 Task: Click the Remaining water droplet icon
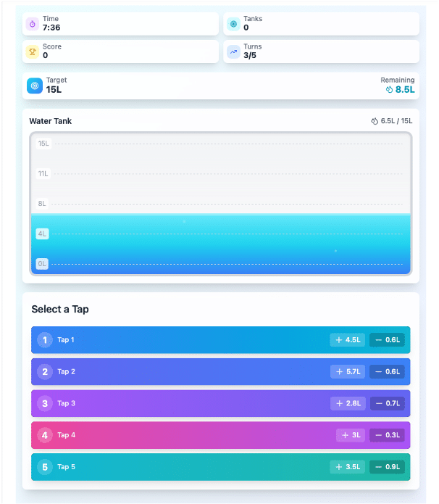(389, 90)
